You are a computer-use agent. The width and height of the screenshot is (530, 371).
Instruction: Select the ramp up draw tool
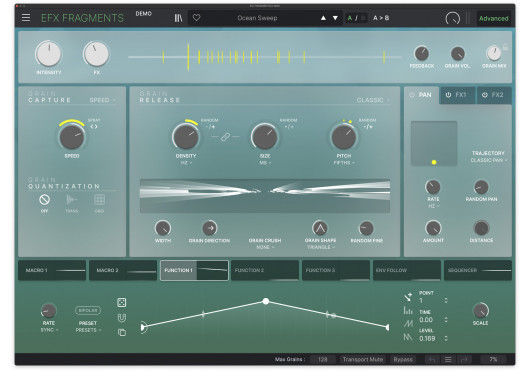tap(408, 324)
